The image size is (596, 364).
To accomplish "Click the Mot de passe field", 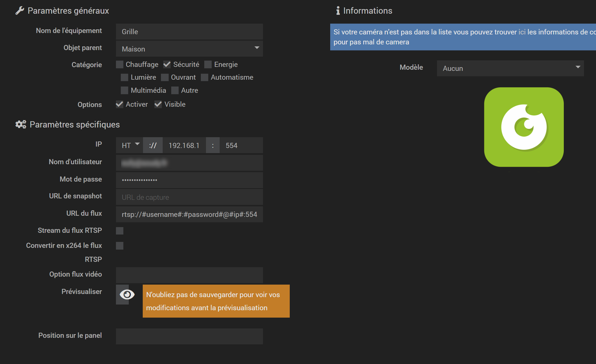I will click(x=189, y=180).
